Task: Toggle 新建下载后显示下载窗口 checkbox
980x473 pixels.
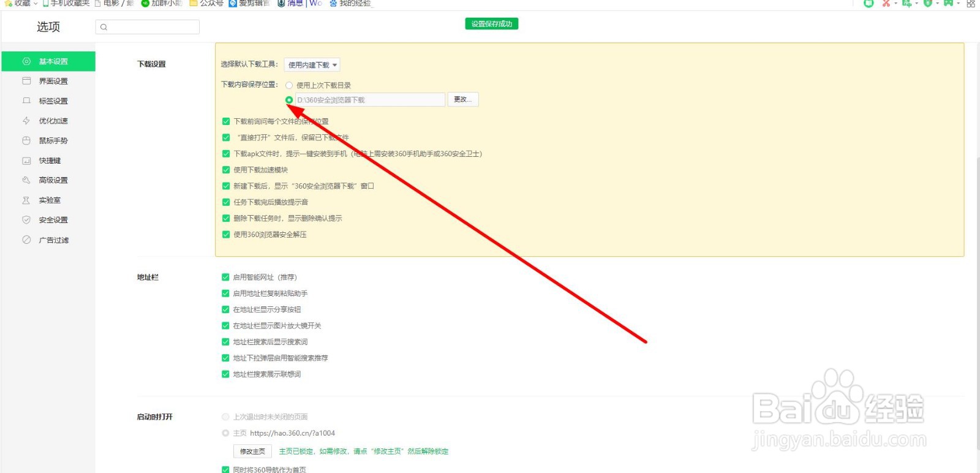Action: (x=226, y=186)
